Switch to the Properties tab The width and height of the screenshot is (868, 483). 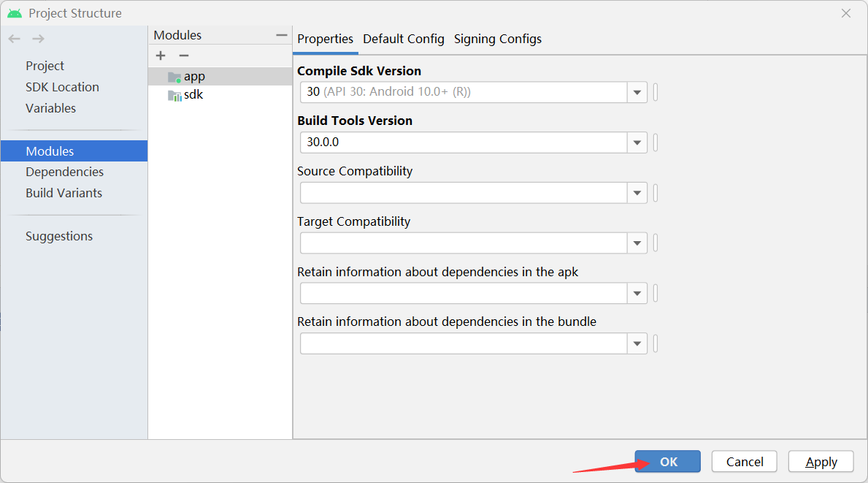[325, 39]
